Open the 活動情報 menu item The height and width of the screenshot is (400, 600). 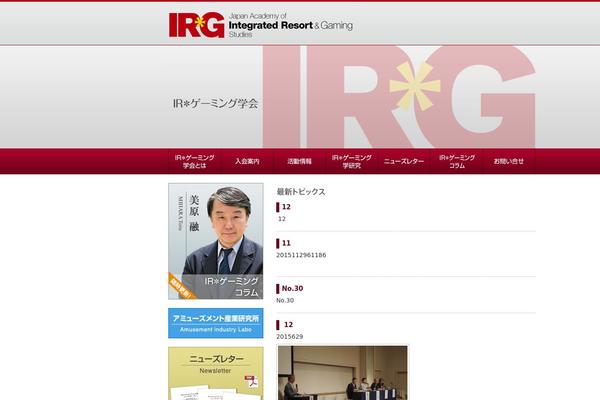[x=299, y=162]
